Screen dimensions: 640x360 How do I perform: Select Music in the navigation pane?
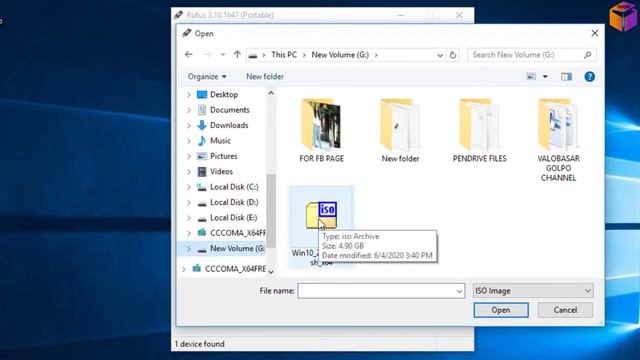220,141
